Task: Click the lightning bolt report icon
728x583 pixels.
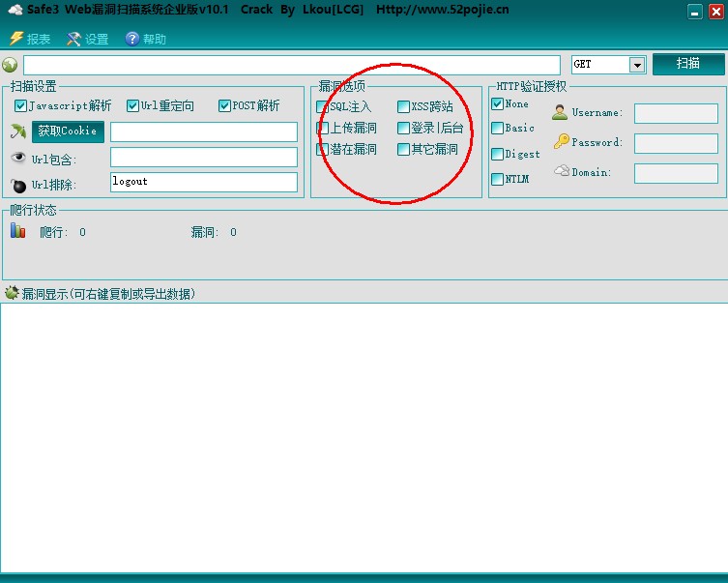Action: (x=16, y=39)
